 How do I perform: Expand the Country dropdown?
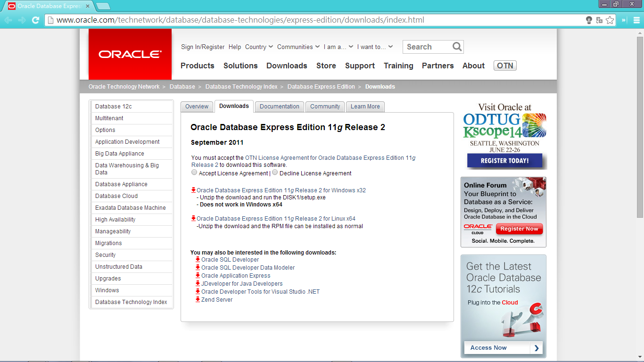pyautogui.click(x=259, y=47)
